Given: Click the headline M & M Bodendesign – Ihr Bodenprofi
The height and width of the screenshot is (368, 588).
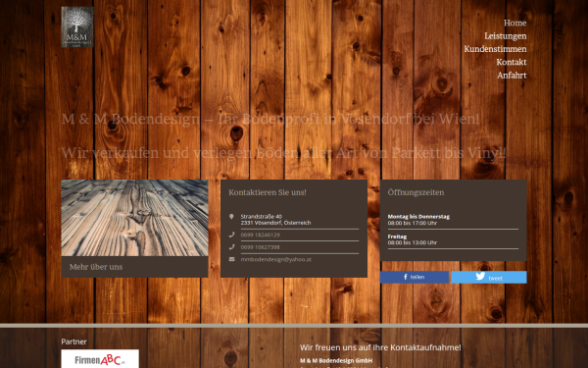Looking at the screenshot, I should pyautogui.click(x=270, y=119).
